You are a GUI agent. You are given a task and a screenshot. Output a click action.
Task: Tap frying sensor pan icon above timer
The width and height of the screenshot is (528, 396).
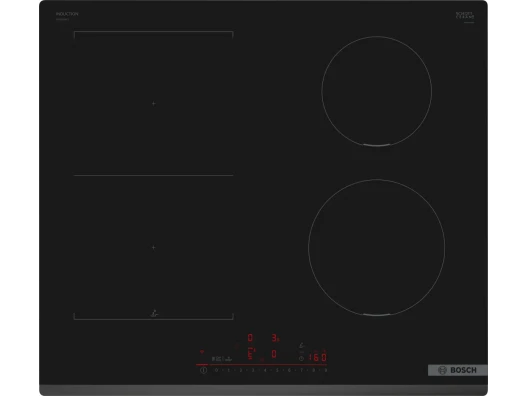(301, 345)
